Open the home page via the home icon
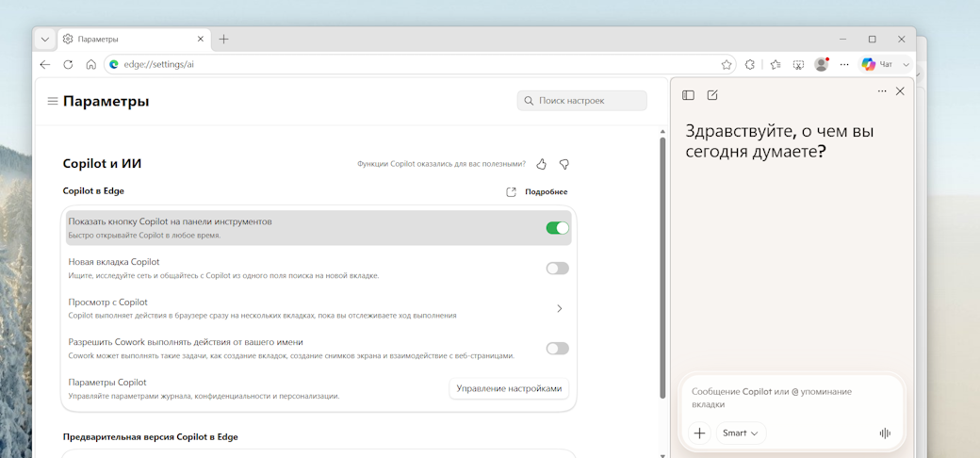This screenshot has height=458, width=980. pos(90,64)
